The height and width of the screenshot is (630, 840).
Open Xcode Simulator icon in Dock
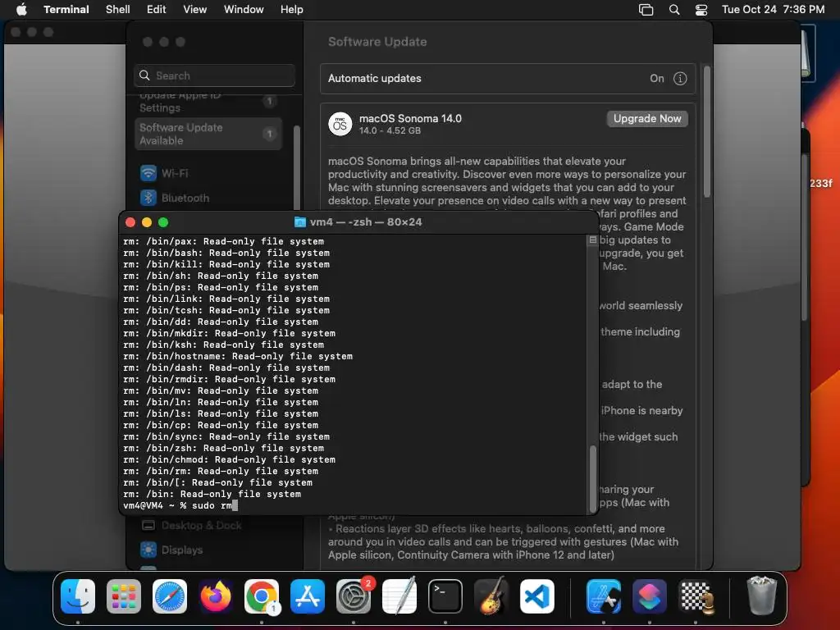click(x=604, y=596)
